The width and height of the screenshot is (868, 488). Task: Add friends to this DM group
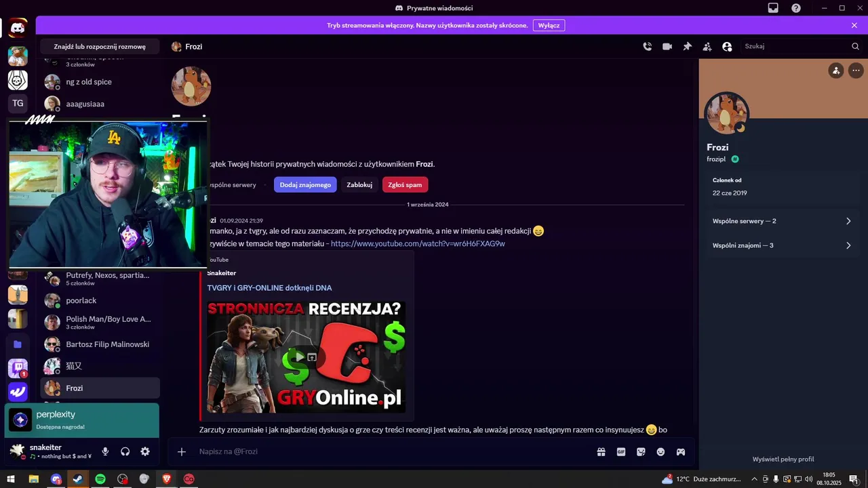(707, 47)
